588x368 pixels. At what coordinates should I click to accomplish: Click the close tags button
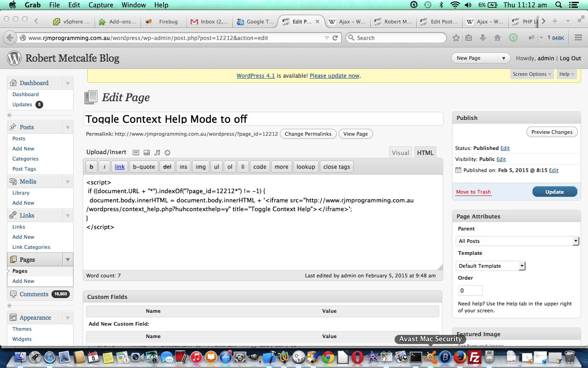pos(337,167)
